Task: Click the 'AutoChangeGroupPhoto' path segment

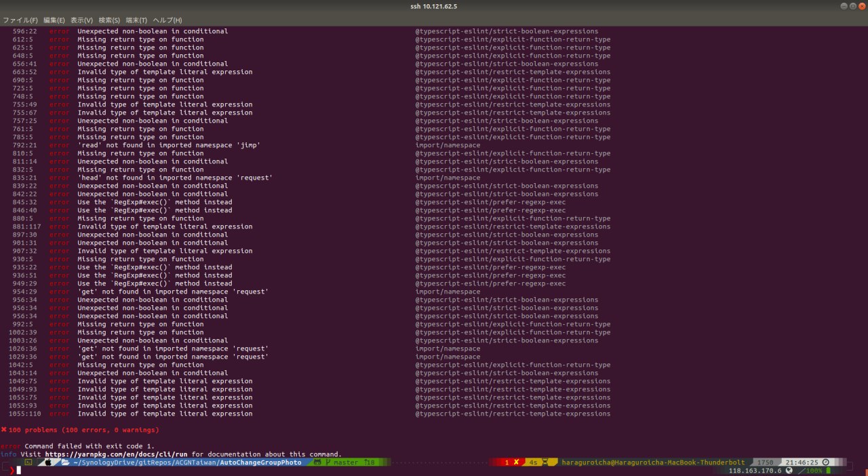Action: tap(261, 462)
